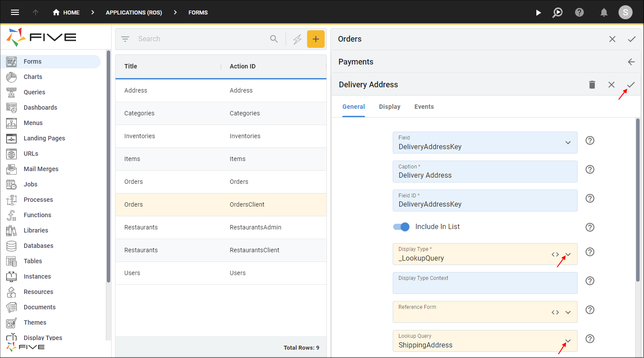Open the user avatar S
This screenshot has height=358, width=644.
626,12
